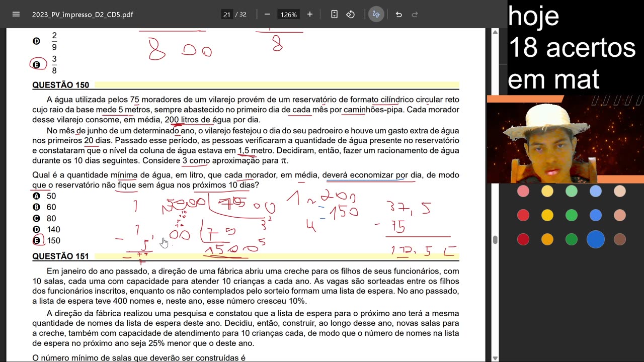This screenshot has width=644, height=362.
Task: Pick the light yellow pen color
Action: tap(547, 191)
